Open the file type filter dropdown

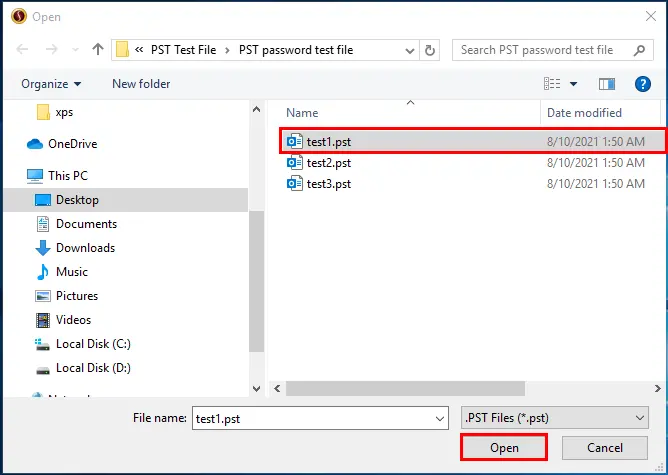pos(640,418)
